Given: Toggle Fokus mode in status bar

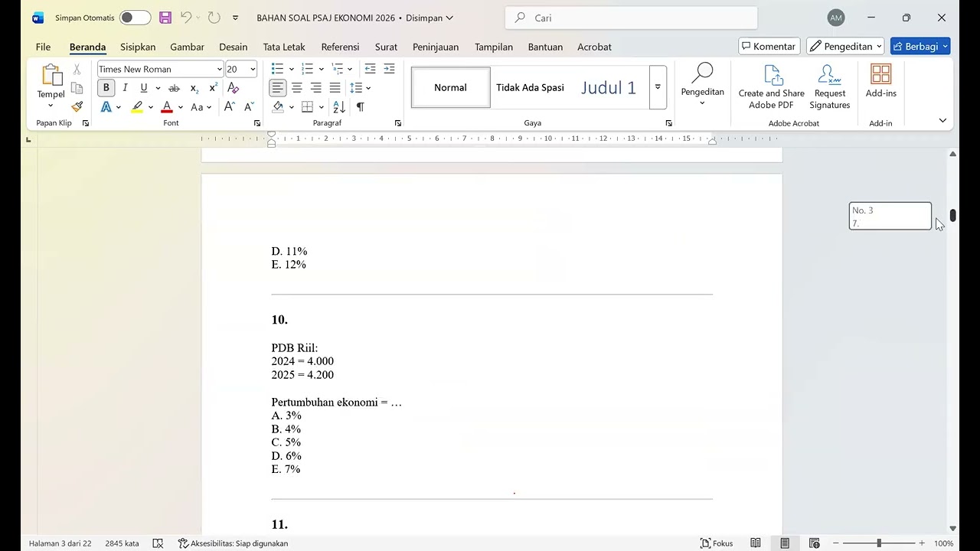Looking at the screenshot, I should 717,543.
